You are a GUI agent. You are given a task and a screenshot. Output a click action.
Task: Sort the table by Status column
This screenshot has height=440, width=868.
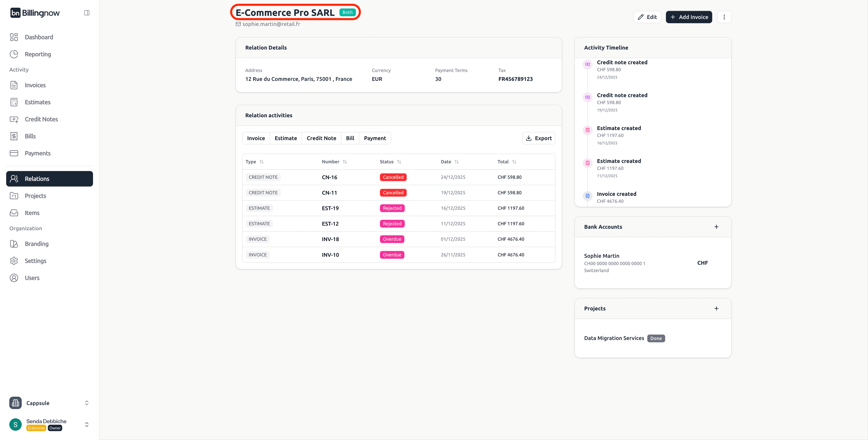[x=399, y=162]
